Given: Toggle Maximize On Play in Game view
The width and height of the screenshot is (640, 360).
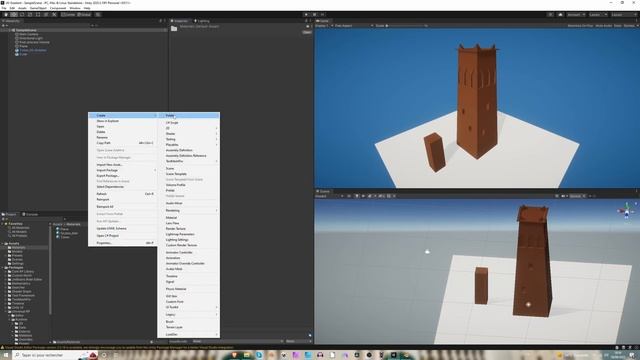Looking at the screenshot, I should click(x=580, y=26).
